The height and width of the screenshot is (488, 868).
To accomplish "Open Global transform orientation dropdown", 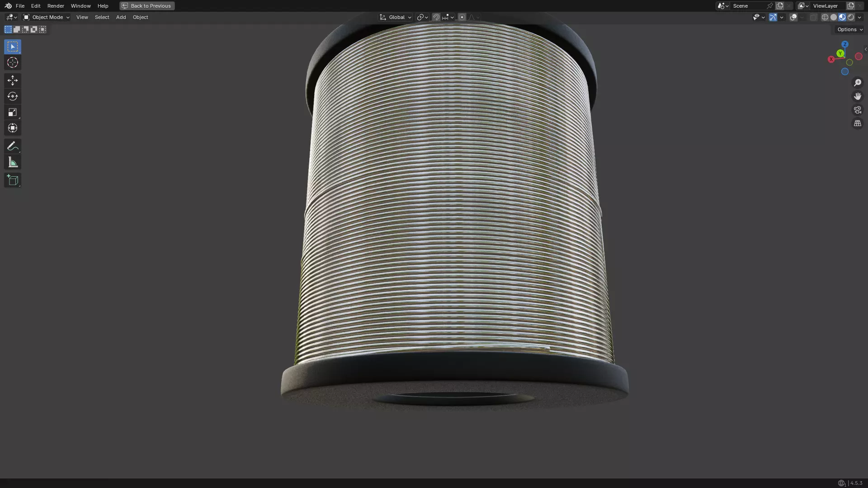I will point(395,17).
